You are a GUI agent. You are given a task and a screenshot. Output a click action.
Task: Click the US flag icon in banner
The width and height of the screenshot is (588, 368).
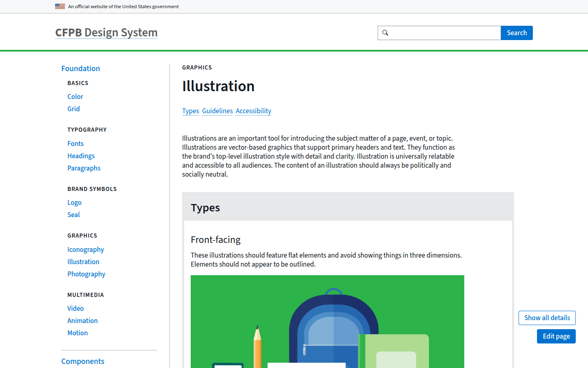(60, 6)
